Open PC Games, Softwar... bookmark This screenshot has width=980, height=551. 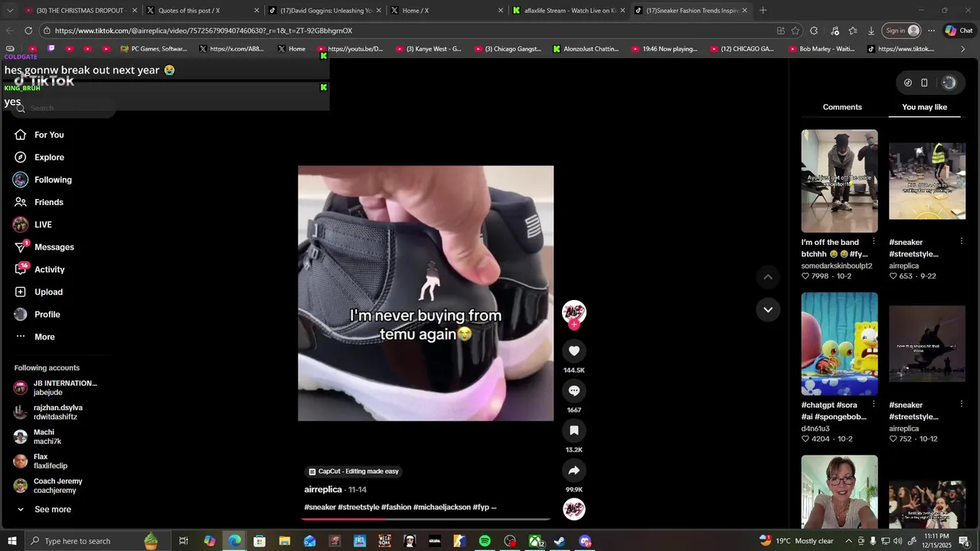[154, 49]
